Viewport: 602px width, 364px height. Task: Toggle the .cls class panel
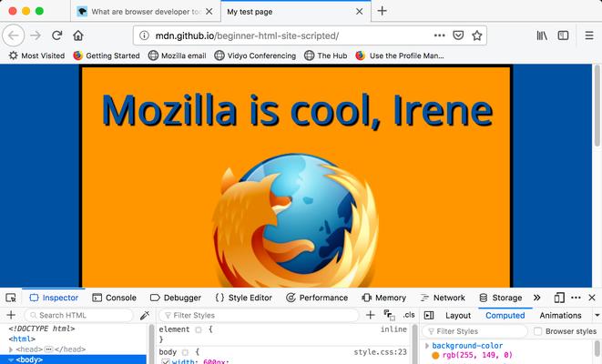click(x=409, y=315)
